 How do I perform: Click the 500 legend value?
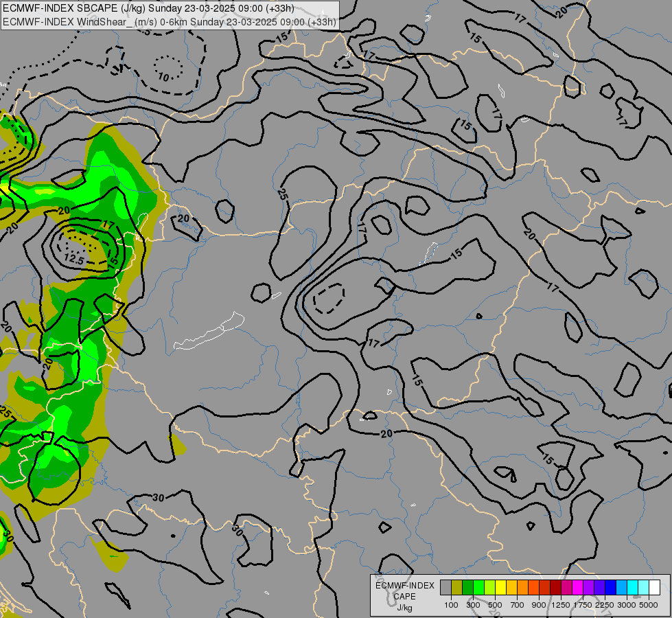coord(495,605)
